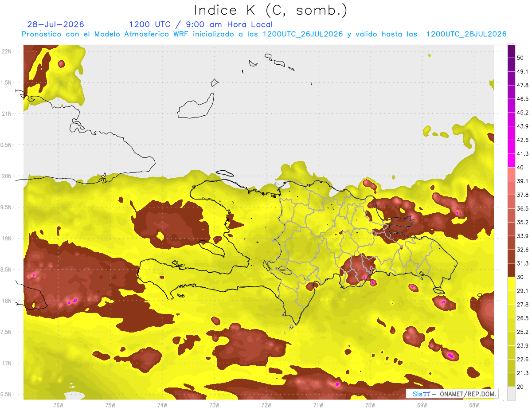The image size is (532, 411).
Task: Click colorbar value "35.2"
Action: 523,222
